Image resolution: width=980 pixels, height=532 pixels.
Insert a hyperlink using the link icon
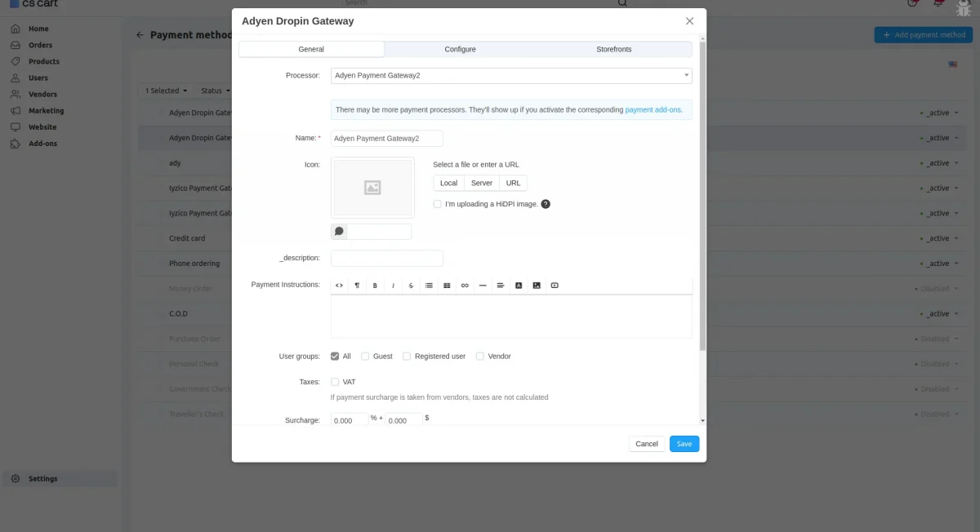point(465,285)
